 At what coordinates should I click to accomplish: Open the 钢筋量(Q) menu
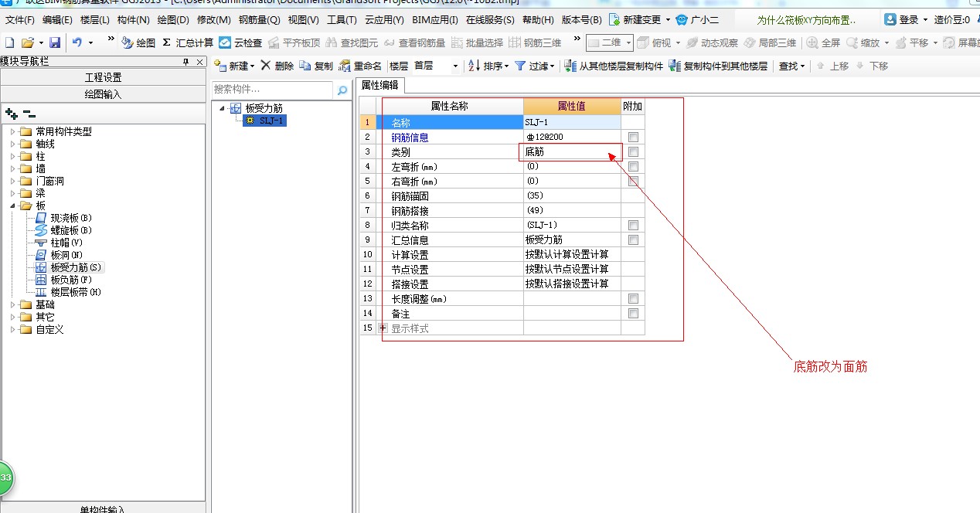[259, 19]
